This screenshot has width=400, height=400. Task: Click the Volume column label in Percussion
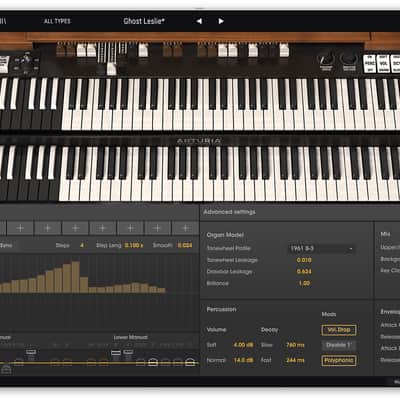[x=216, y=330]
